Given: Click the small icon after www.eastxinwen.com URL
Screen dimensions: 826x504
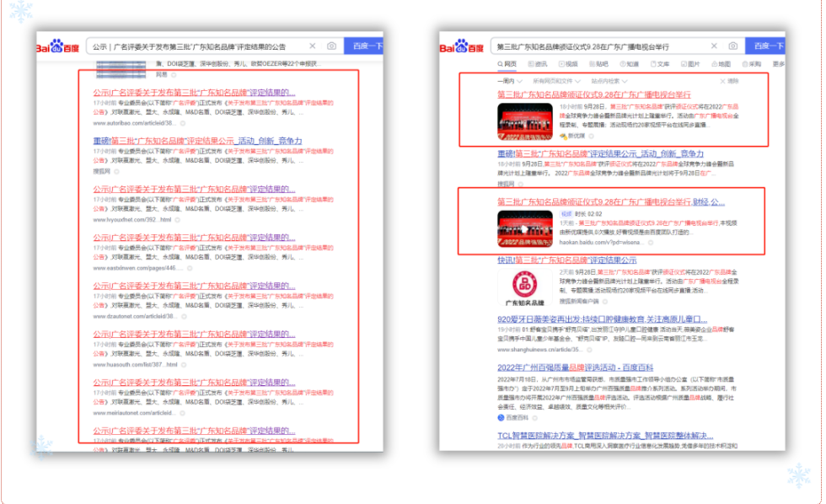Looking at the screenshot, I should pos(190,268).
